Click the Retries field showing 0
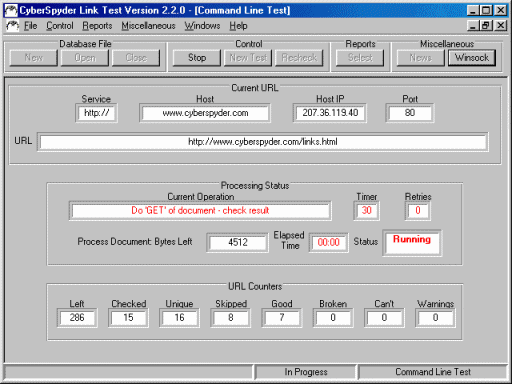The image size is (512, 384). (418, 211)
